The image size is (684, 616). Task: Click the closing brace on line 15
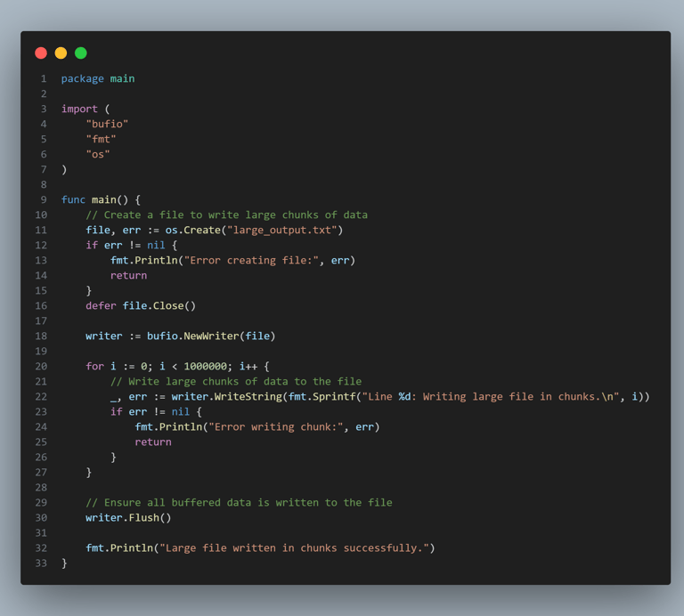(x=88, y=291)
